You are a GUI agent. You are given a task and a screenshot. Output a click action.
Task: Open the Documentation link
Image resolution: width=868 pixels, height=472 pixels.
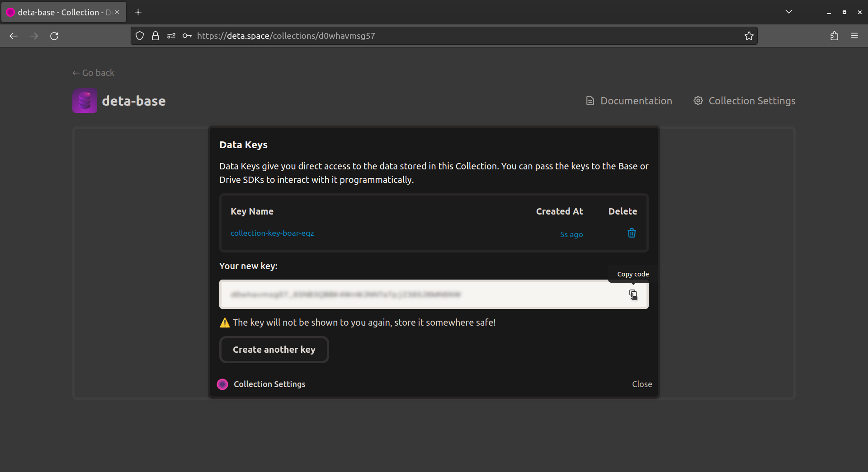click(x=629, y=101)
